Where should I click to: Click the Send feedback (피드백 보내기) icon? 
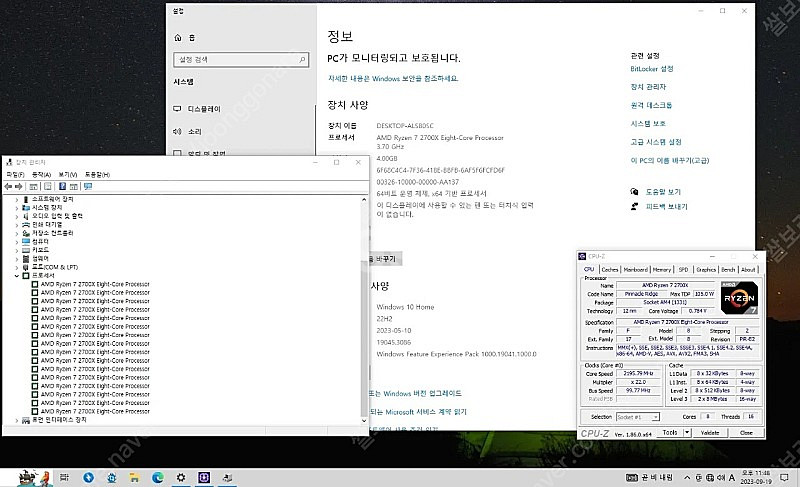(634, 207)
